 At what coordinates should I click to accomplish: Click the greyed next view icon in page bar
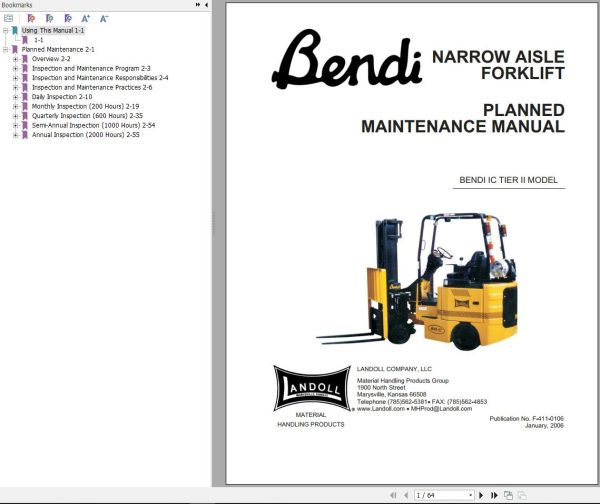(522, 495)
